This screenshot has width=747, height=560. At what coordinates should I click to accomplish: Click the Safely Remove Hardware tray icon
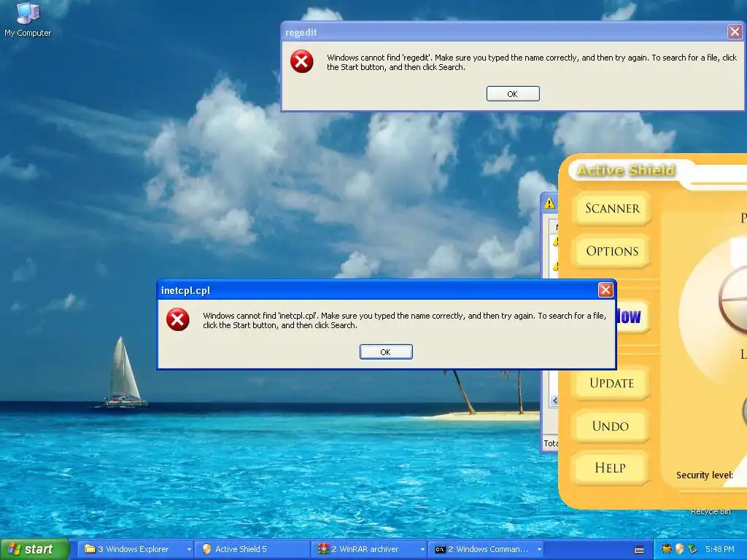(693, 549)
